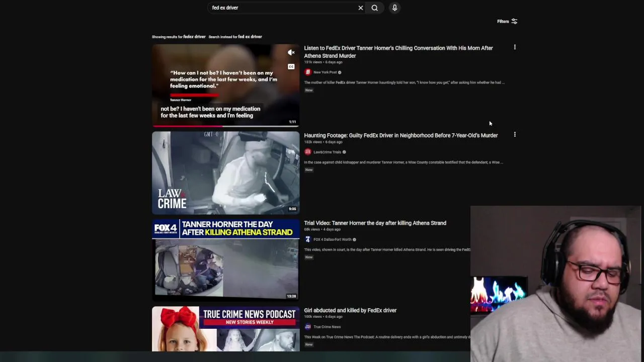The image size is (644, 362).
Task: Click the '100k views • 6 days ago' text
Action: [323, 317]
